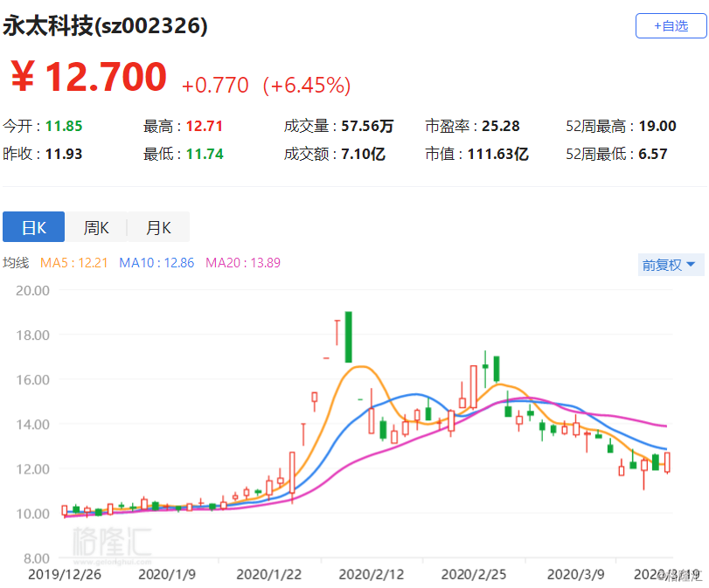The image size is (709, 588).
Task: Click the 永太科技(sz002326) stock title
Action: 105,25
